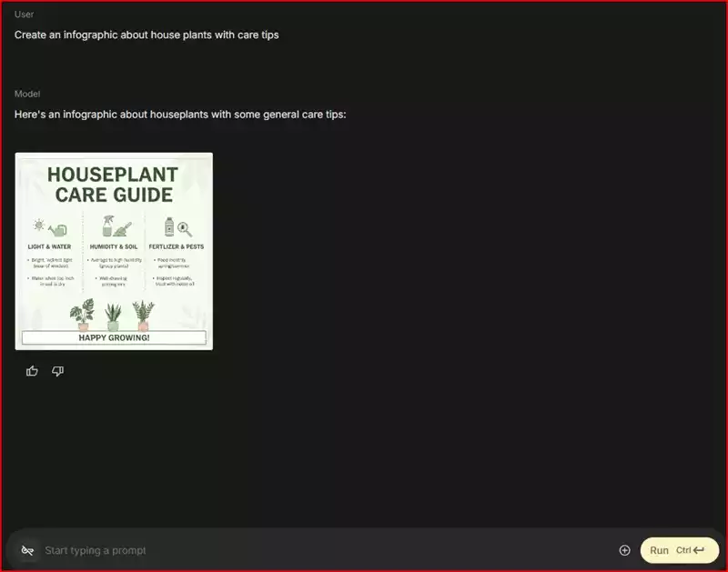Click the magnifying glass icon in infographic
728x572 pixels.
click(x=185, y=228)
